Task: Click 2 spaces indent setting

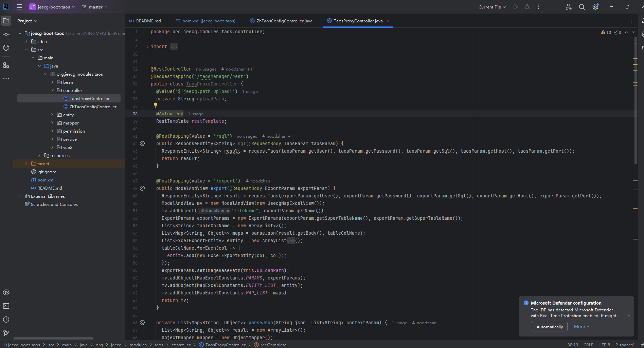Action: [x=625, y=345]
